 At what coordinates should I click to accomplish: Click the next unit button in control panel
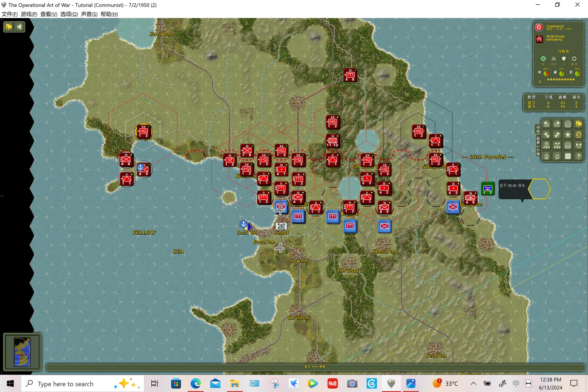point(557,124)
